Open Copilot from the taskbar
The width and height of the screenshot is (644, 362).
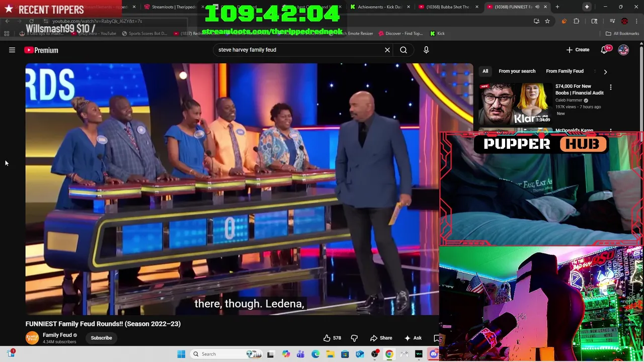pyautogui.click(x=286, y=354)
